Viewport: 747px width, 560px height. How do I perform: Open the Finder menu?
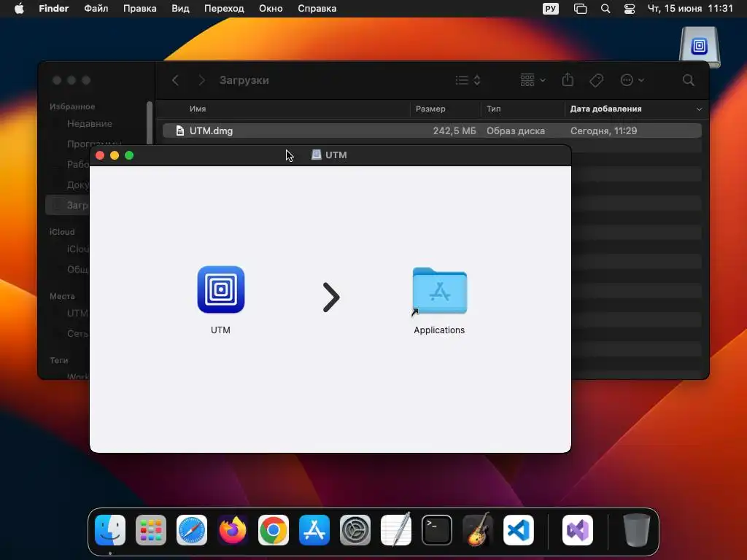click(54, 9)
